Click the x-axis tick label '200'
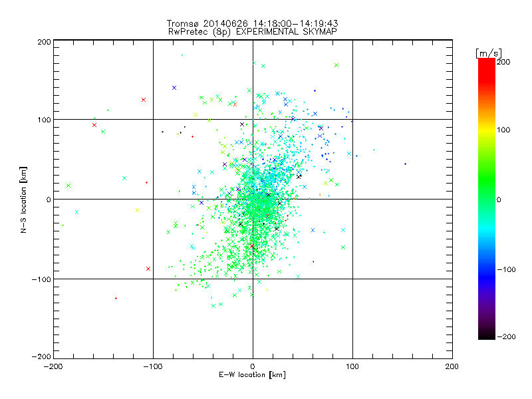This screenshot has height=399, width=532. coord(452,366)
